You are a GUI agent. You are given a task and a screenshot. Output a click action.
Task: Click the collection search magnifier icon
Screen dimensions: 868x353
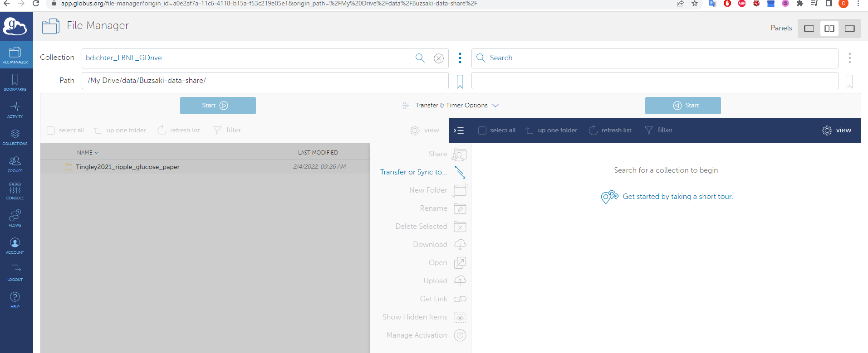pyautogui.click(x=420, y=58)
